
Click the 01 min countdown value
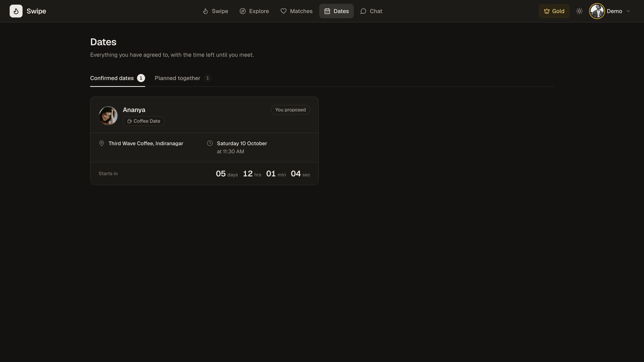[276, 174]
